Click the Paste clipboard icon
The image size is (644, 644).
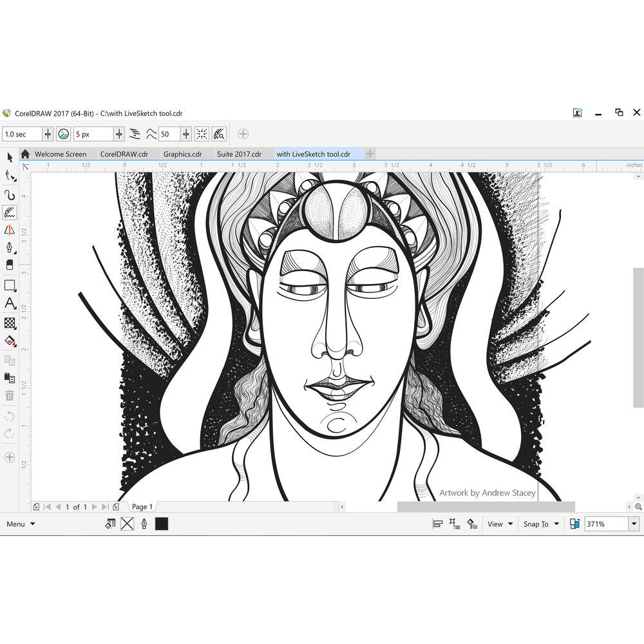(10, 377)
